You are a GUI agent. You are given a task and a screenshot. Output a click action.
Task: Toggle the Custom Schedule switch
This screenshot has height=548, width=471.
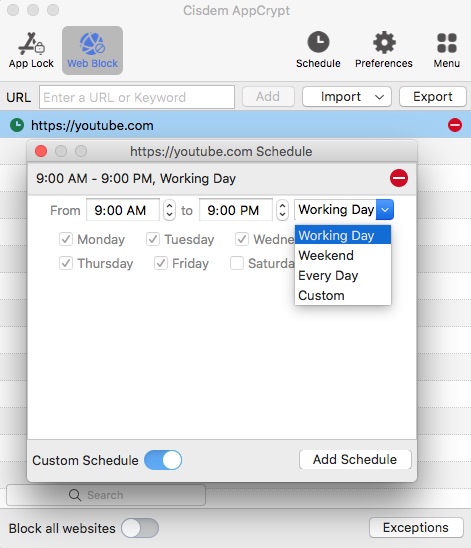tap(163, 460)
